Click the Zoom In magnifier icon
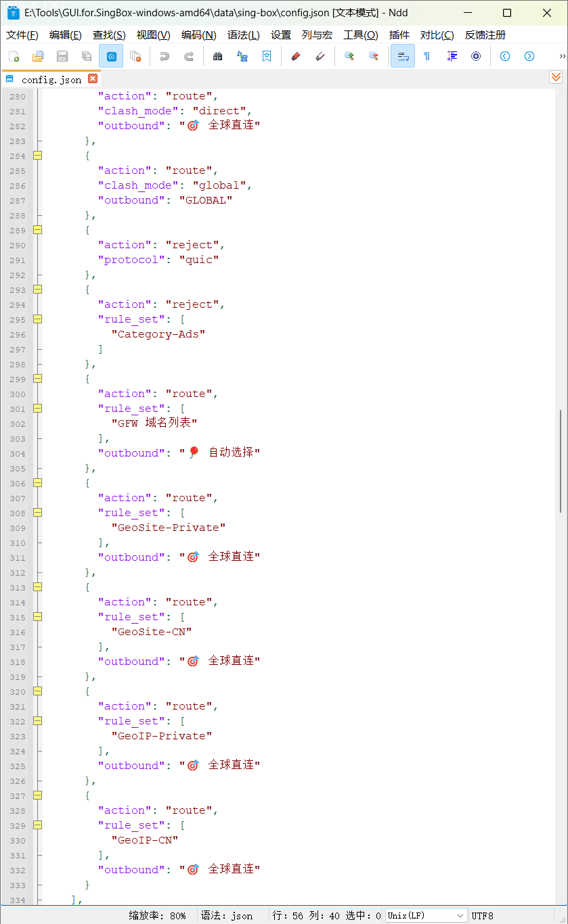Viewport: 568px width, 924px height. pos(349,56)
